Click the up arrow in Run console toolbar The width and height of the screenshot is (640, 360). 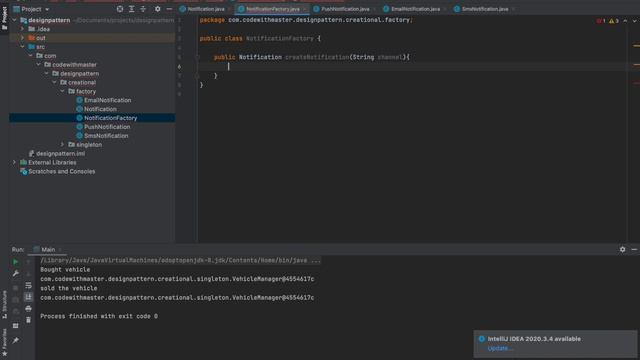point(28,262)
